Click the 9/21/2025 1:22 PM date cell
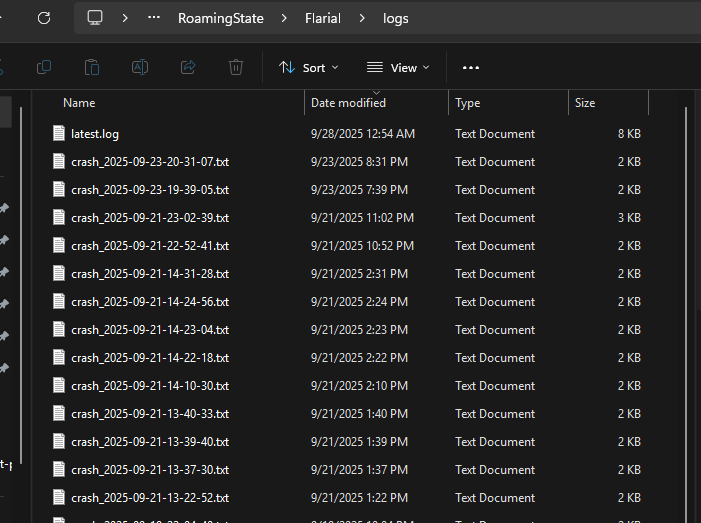Viewport: 701px width, 523px height. [359, 498]
